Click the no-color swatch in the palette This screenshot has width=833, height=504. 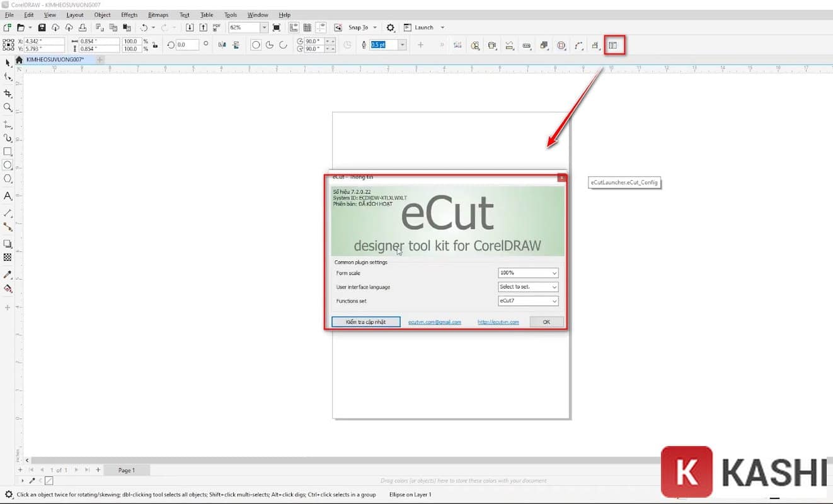(49, 481)
